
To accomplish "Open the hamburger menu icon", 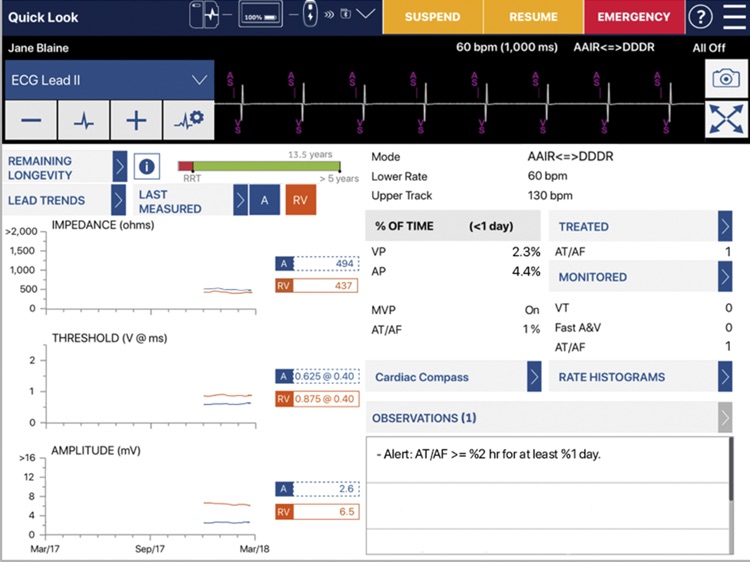I will pyautogui.click(x=734, y=17).
